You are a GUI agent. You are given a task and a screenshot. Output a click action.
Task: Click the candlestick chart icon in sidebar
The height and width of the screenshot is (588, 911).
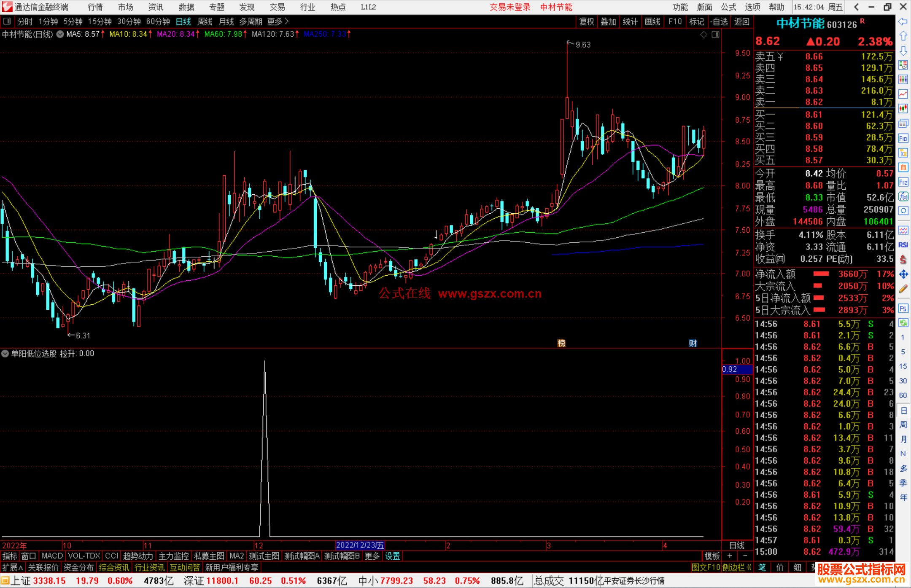(x=903, y=108)
